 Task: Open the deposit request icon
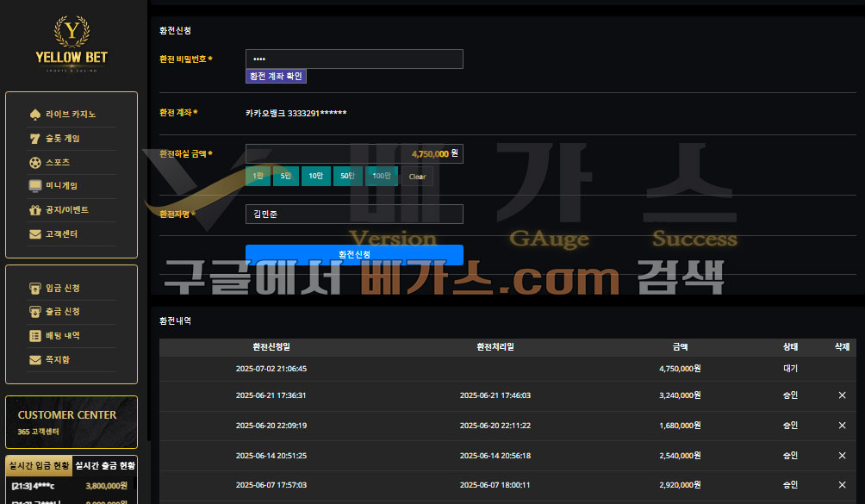[34, 289]
